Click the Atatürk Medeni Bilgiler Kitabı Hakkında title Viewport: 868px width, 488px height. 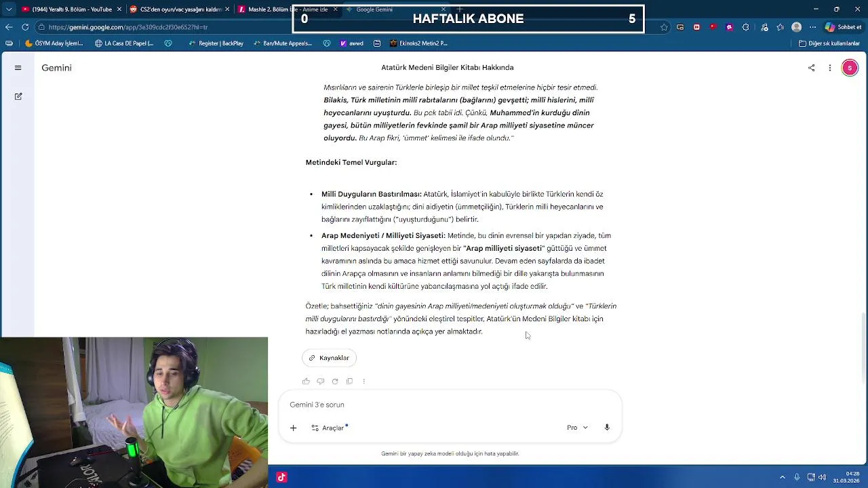(x=448, y=68)
